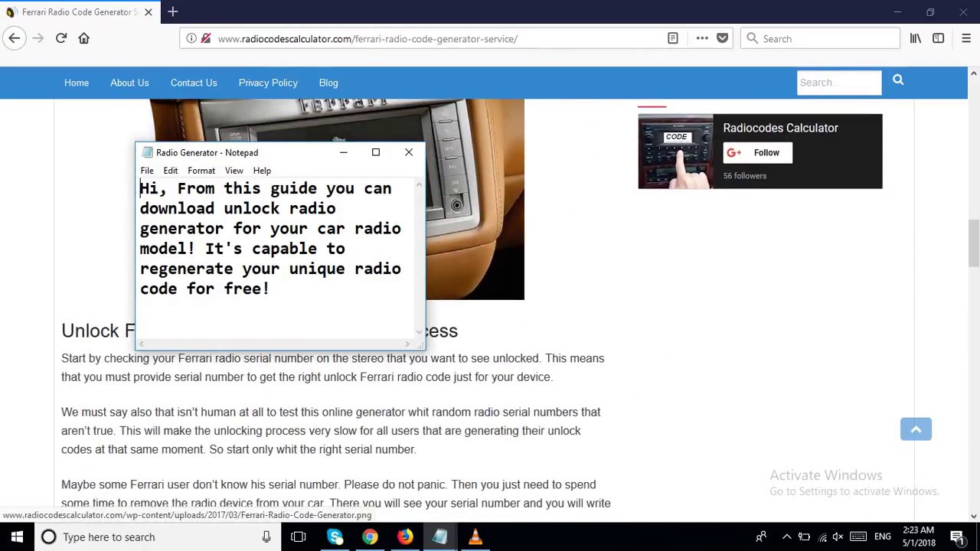The image size is (980, 551).
Task: Open the touch keyboard tray icon
Action: click(x=858, y=537)
